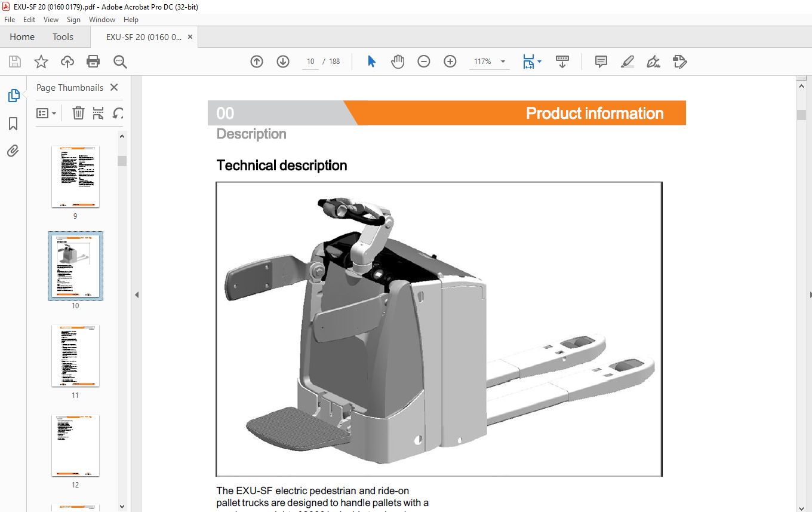The width and height of the screenshot is (812, 512).
Task: Click the stamp tool icon in toolbar
Action: point(679,62)
